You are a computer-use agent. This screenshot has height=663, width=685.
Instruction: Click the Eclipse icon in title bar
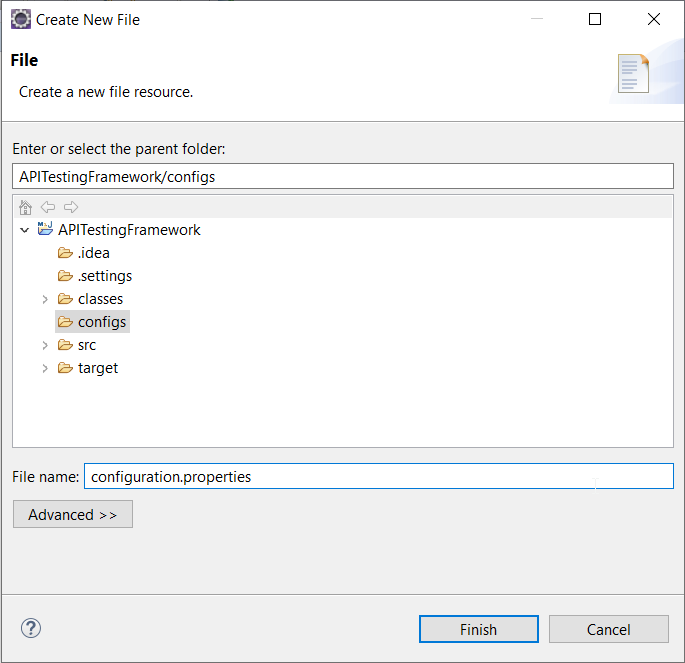[x=21, y=20]
